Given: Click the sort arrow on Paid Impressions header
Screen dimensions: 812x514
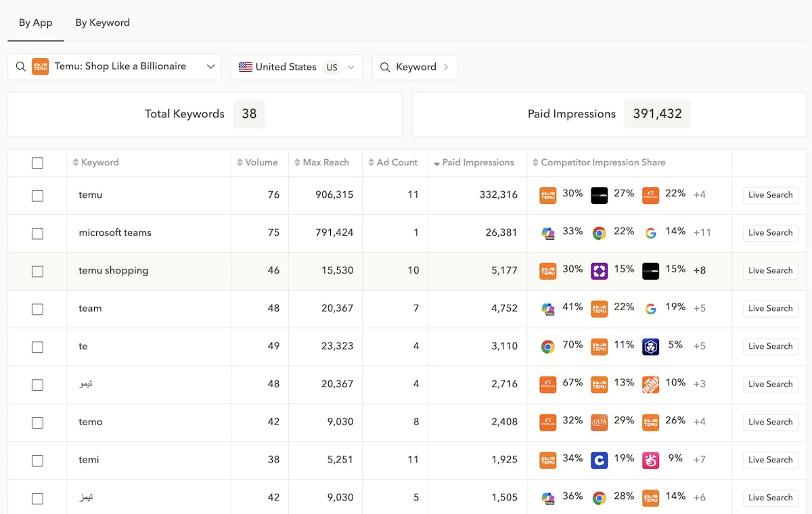Looking at the screenshot, I should point(436,163).
